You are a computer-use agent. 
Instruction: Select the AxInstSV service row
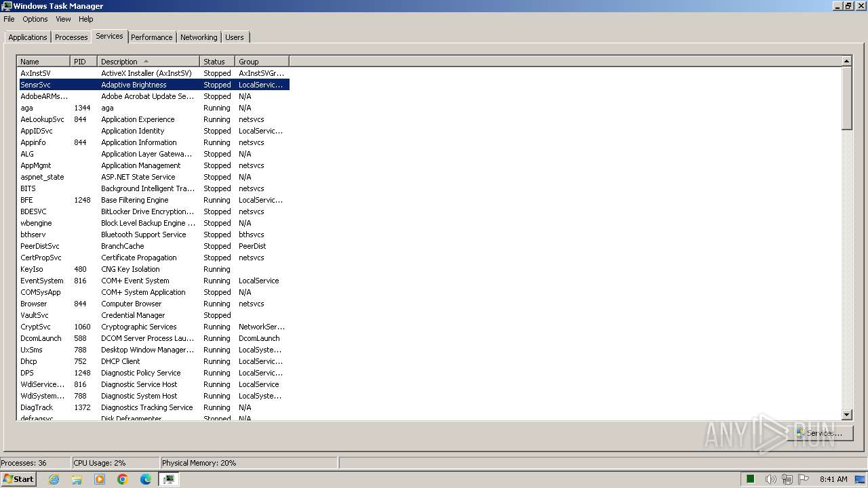(154, 73)
